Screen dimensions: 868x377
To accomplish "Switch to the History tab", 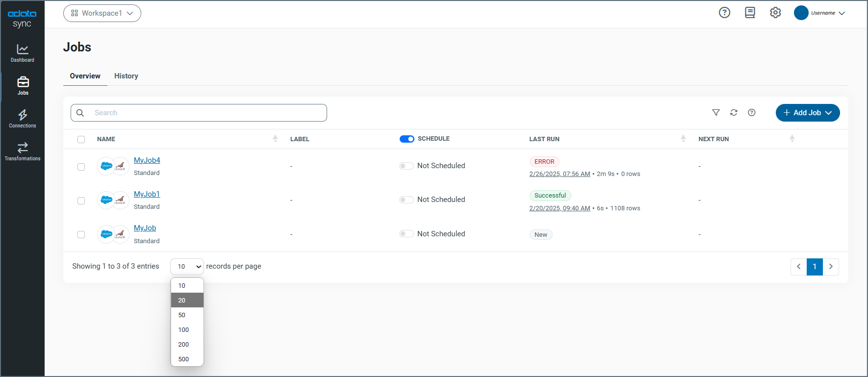I will (x=126, y=76).
